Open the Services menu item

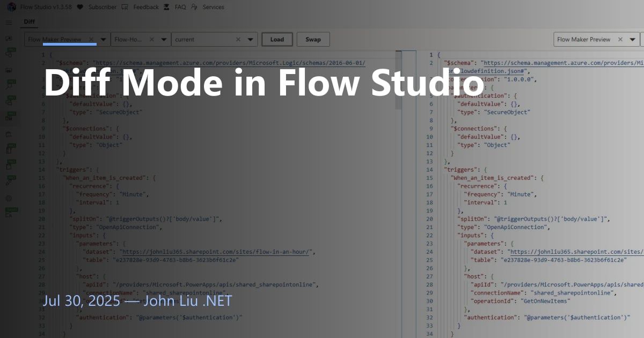click(213, 8)
